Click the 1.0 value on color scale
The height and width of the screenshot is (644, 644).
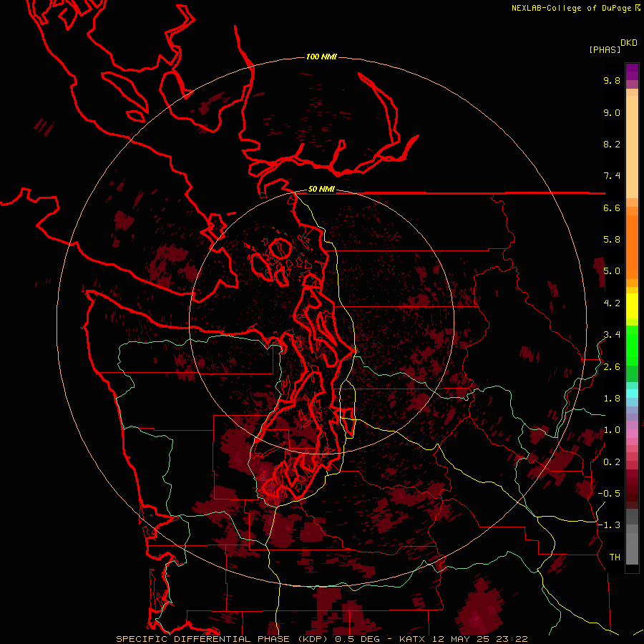tap(612, 430)
